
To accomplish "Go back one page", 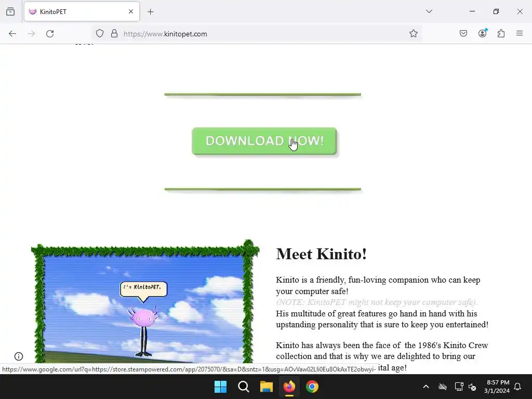I will (12, 34).
